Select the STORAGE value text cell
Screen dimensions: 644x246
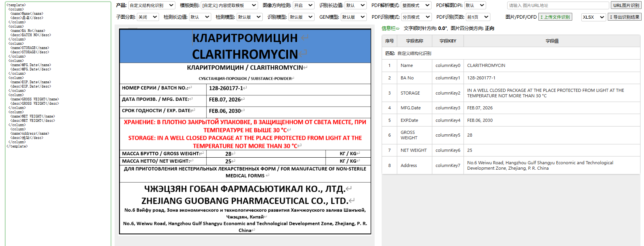click(552, 93)
